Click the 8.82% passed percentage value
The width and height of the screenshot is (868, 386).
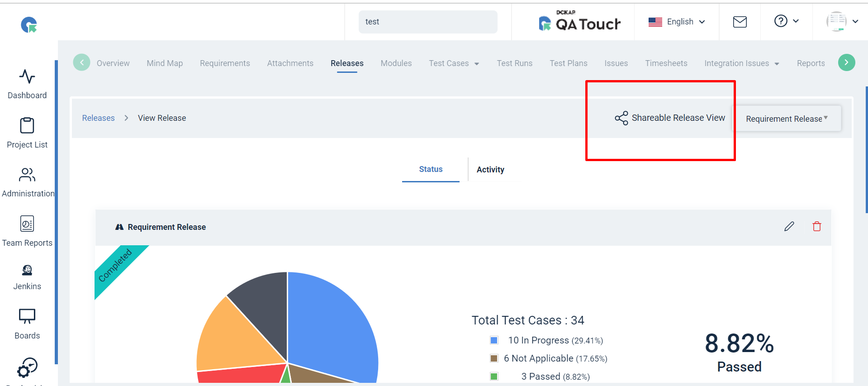point(740,343)
